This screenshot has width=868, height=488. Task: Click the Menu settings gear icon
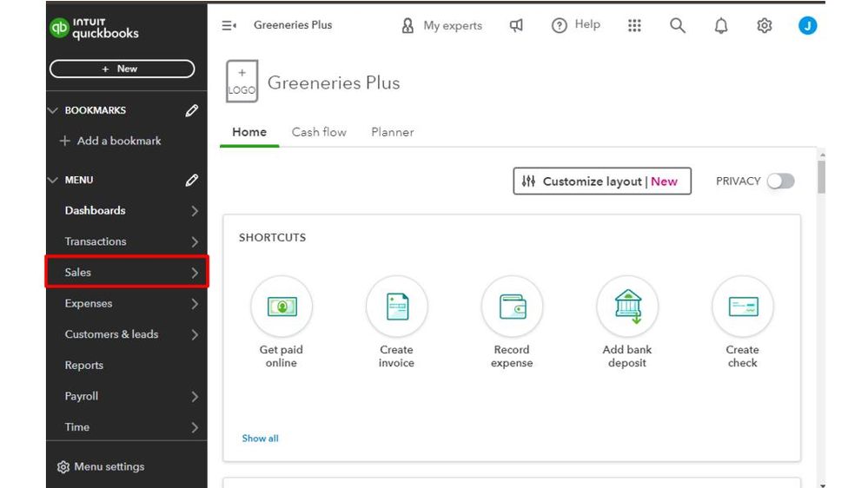click(x=63, y=467)
